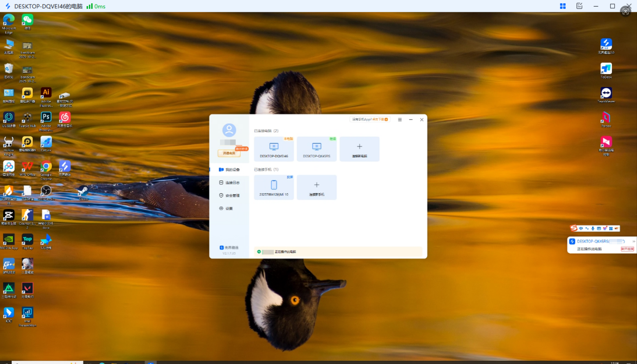The image size is (637, 364).
Task: Click the red disconnect button in notification
Action: (x=627, y=249)
